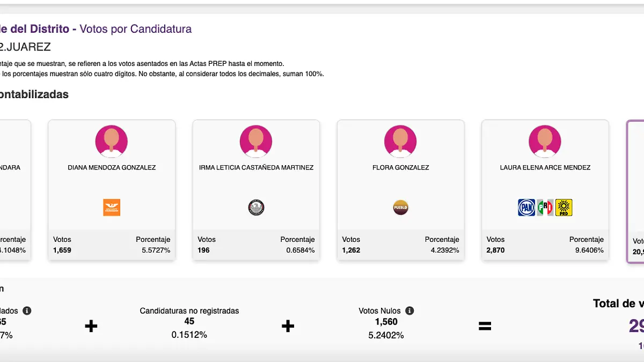
Task: Click Irma Leticia Castañeda Martinez's avatar
Action: 256,142
